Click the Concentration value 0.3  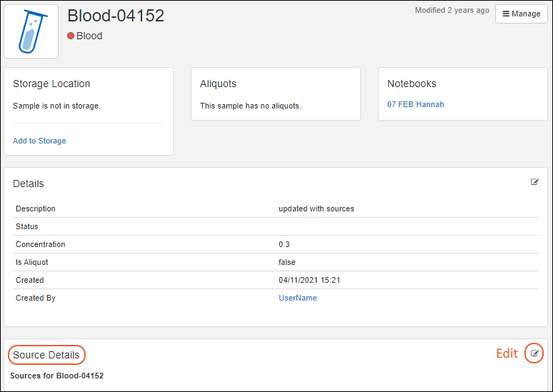(x=284, y=244)
